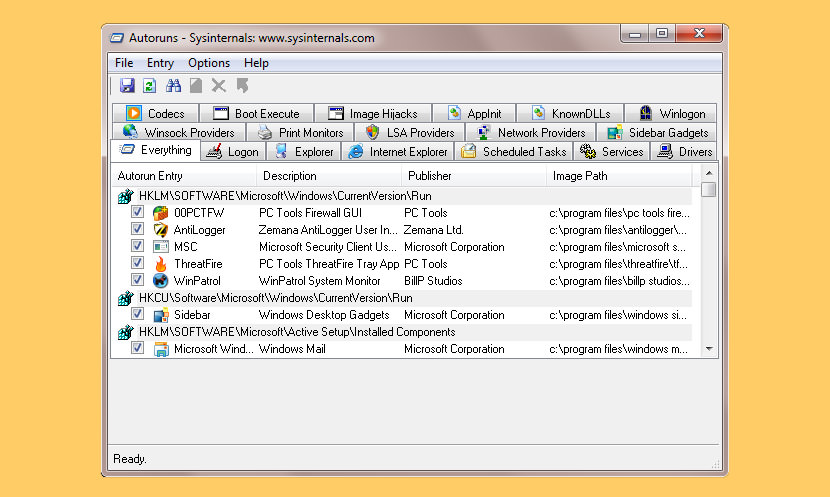This screenshot has height=497, width=830.
Task: Disable the WinPatrol autorun entry
Action: (138, 279)
